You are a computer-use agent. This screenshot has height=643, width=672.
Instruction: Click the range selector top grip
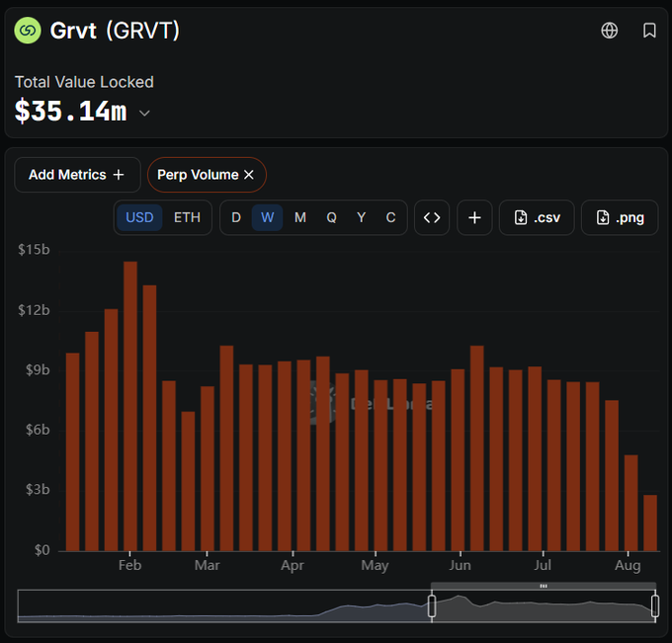click(544, 586)
